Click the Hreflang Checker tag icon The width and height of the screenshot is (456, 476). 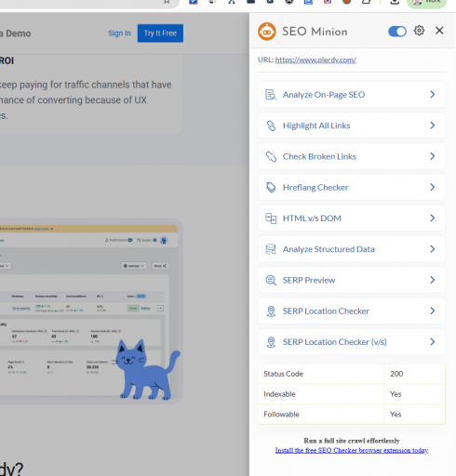pyautogui.click(x=271, y=188)
